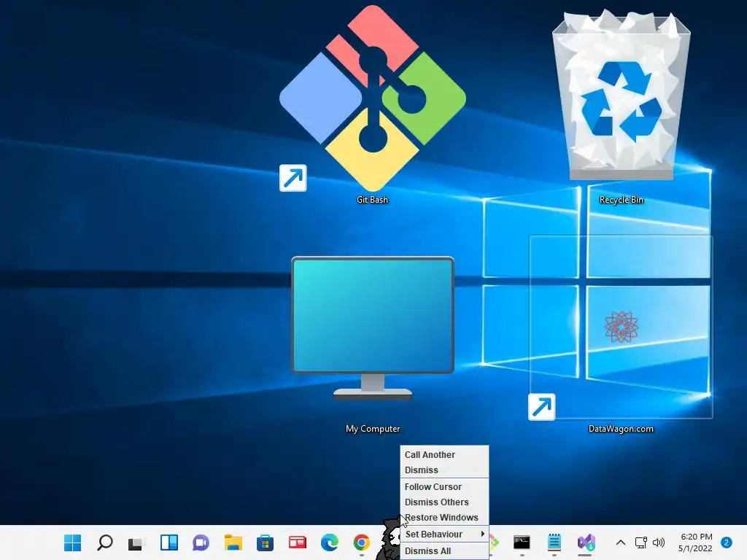Open Task View on the taskbar

tap(136, 542)
